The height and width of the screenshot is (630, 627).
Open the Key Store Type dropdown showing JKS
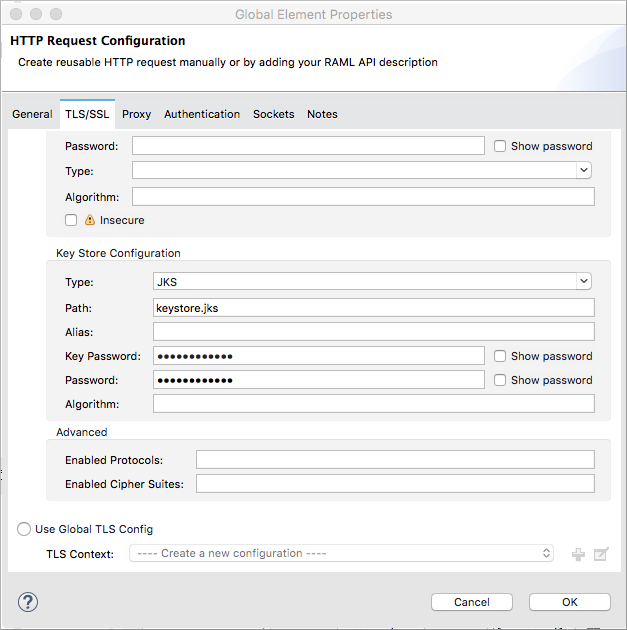(x=373, y=282)
